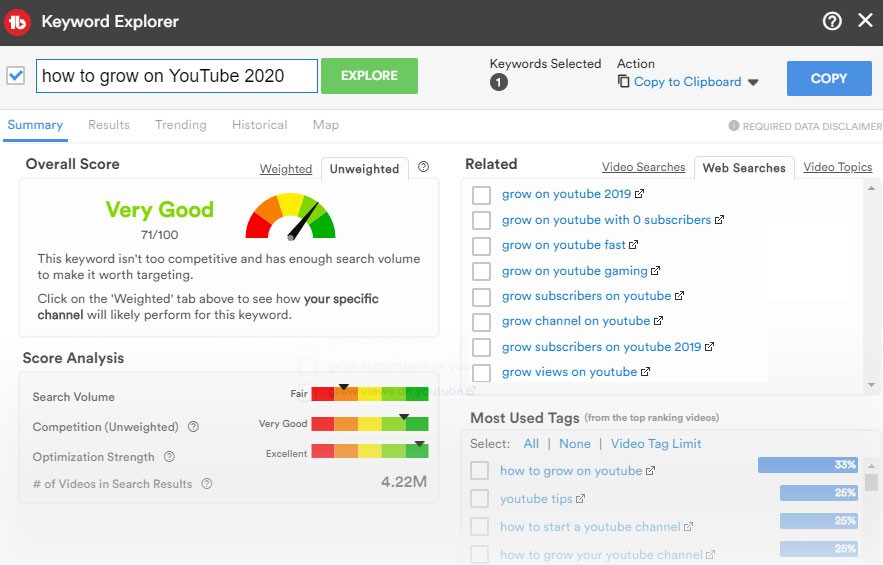
Task: Open external link icon for how to grow your youtube channel
Action: point(711,555)
